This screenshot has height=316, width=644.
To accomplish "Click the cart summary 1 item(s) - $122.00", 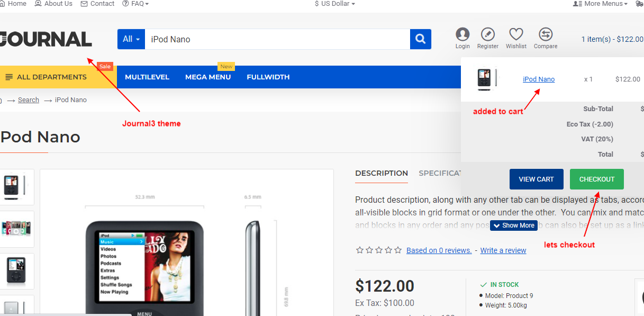I will click(612, 39).
